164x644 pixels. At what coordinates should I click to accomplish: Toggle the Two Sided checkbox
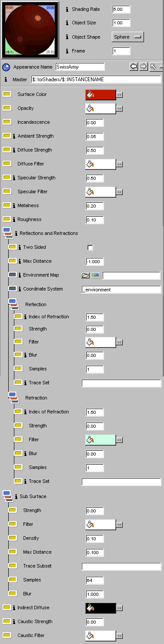point(90,248)
